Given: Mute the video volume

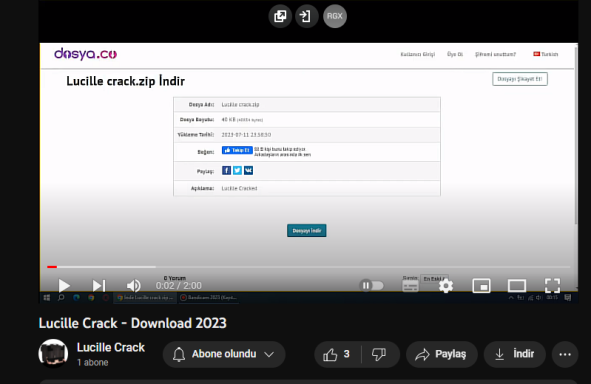Looking at the screenshot, I should click(x=133, y=286).
